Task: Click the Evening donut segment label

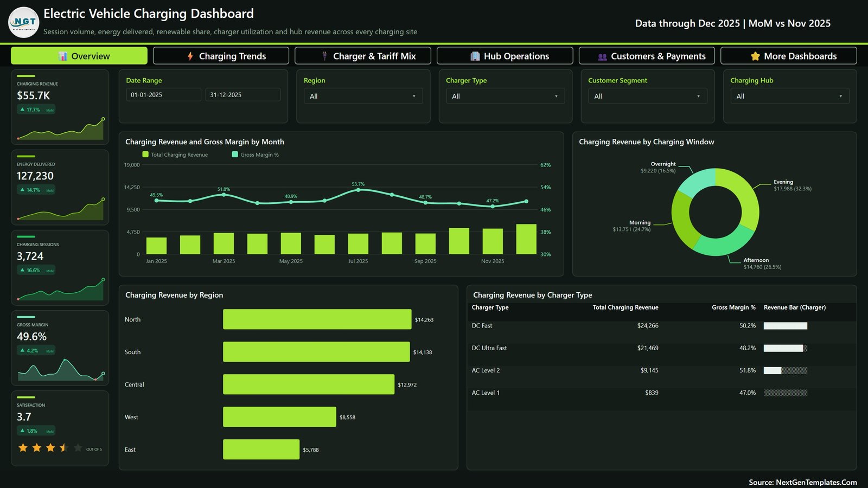Action: click(x=793, y=185)
